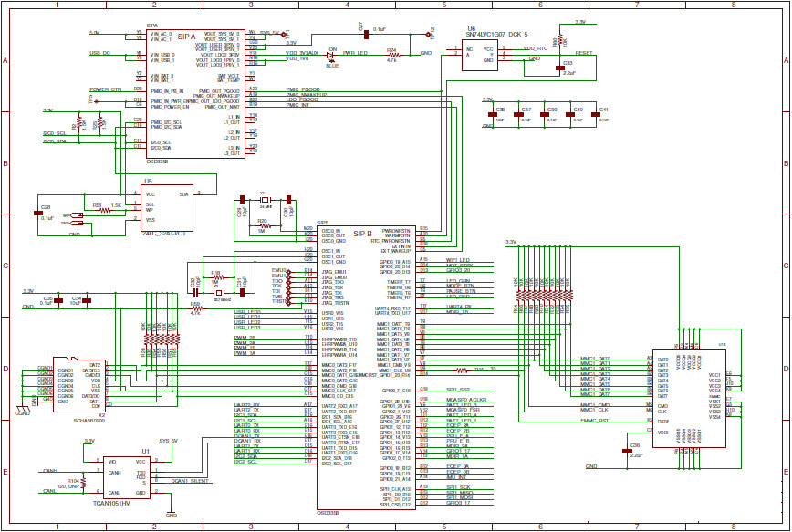Image resolution: width=792 pixels, height=532 pixels.
Task: Click capacitor C28 labeled 0.1uF
Action: click(x=36, y=213)
